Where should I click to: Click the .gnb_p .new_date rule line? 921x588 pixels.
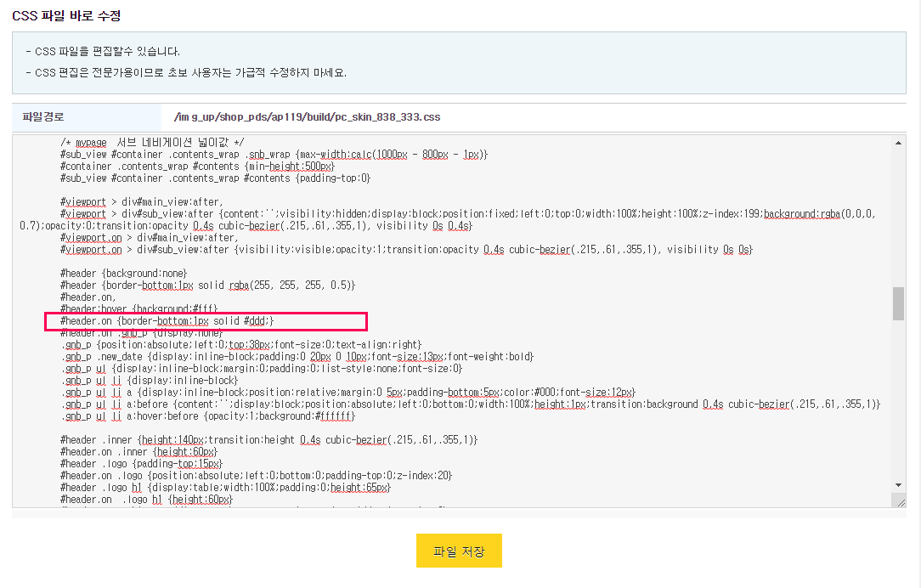(297, 357)
